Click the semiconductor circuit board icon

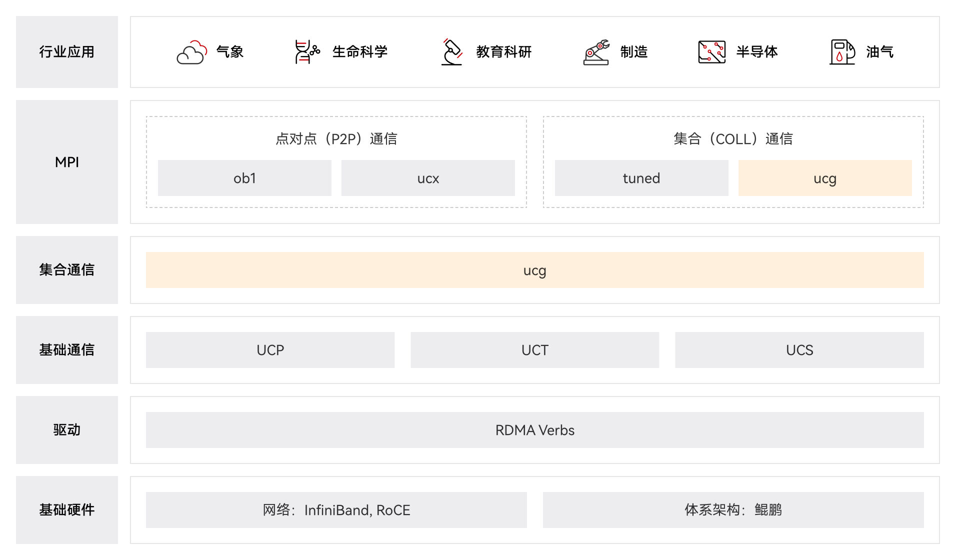tap(711, 52)
